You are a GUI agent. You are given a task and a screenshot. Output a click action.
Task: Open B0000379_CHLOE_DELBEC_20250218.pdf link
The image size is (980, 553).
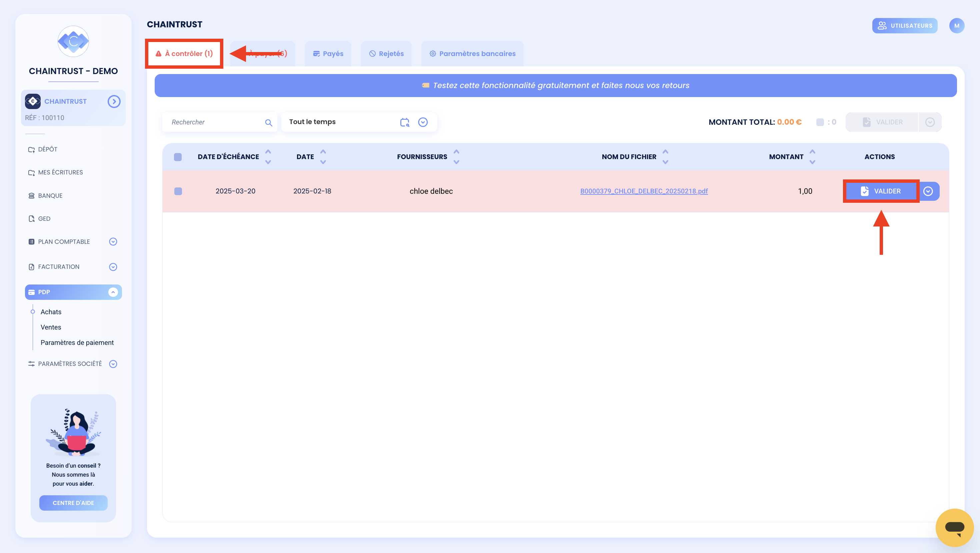(644, 191)
